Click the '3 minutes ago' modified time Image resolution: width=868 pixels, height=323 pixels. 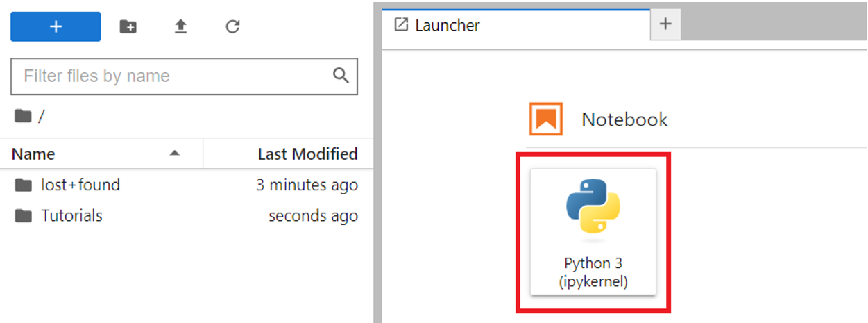[x=307, y=185]
